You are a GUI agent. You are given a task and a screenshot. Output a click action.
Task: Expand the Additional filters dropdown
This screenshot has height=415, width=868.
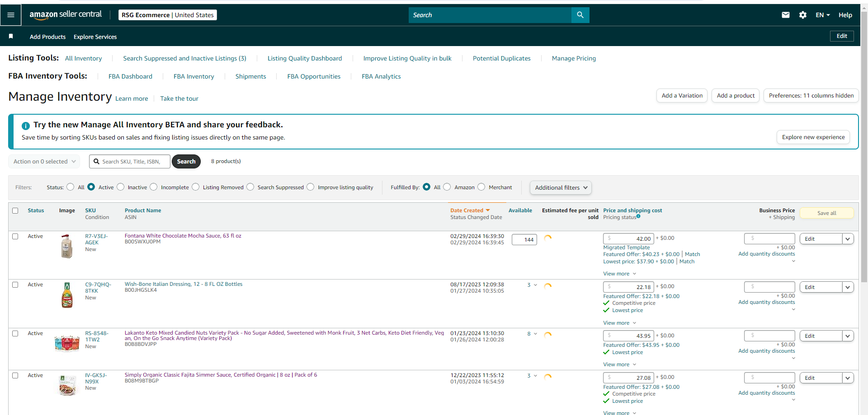561,187
